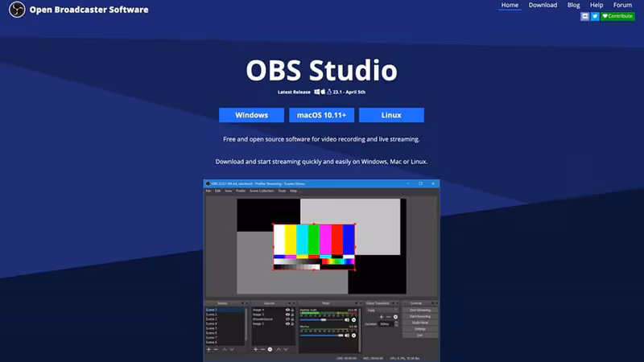Open Mic/Aux gear settings
The image size is (644, 362).
pyautogui.click(x=353, y=335)
